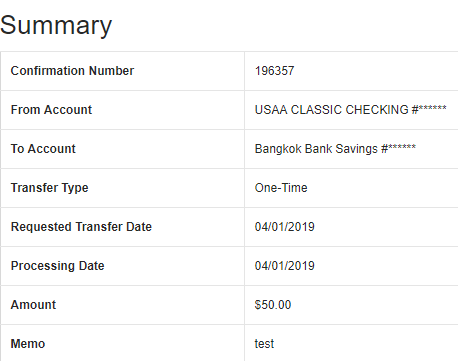Click confirmation number 196357

pyautogui.click(x=274, y=71)
